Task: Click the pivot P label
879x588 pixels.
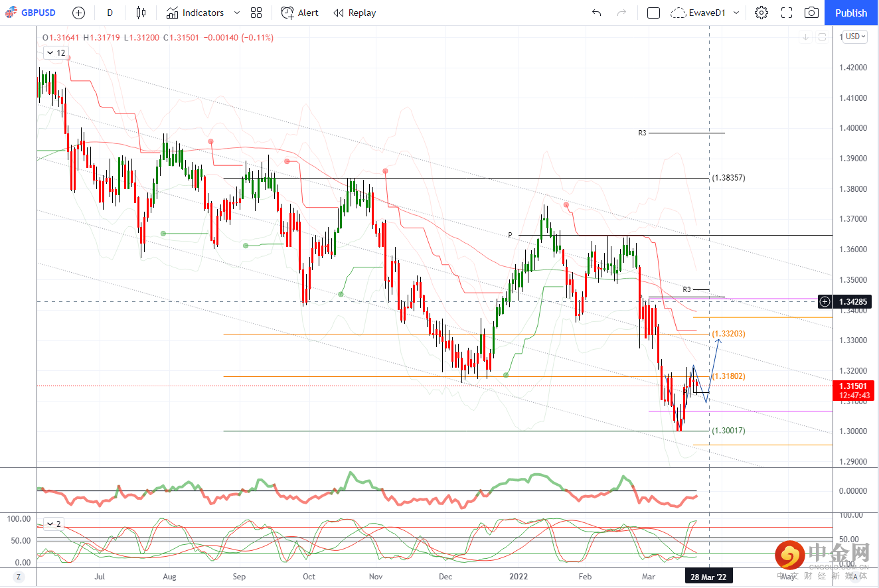Action: point(511,235)
